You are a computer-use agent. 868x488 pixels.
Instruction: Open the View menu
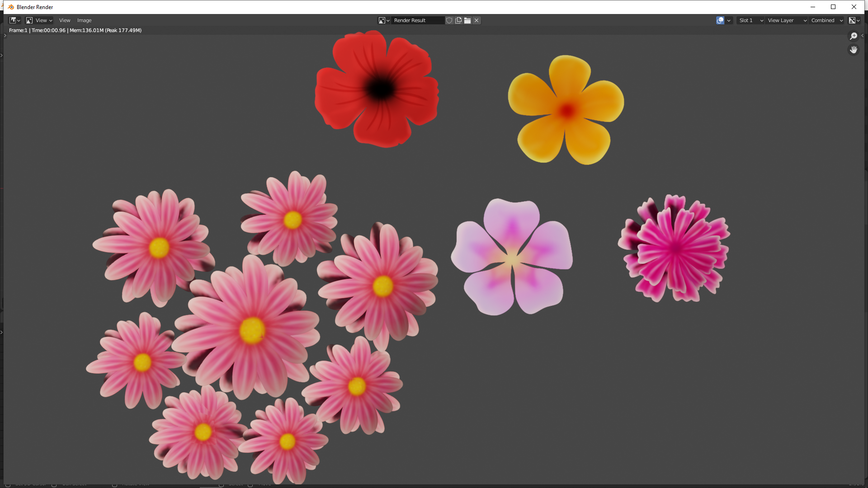pyautogui.click(x=65, y=20)
